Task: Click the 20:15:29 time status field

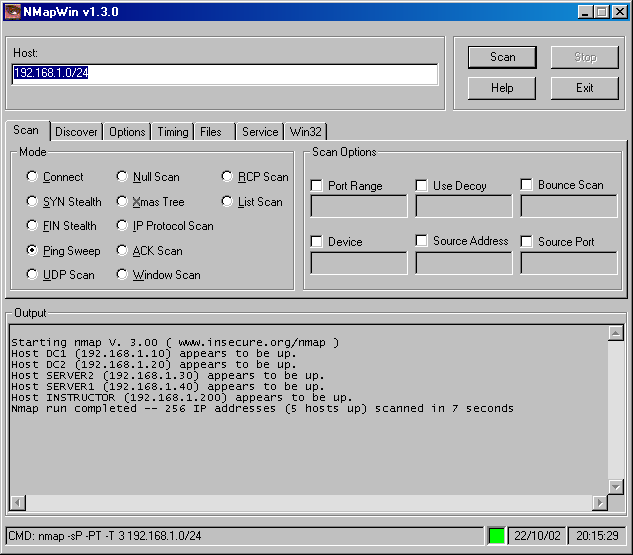Action: coord(597,536)
